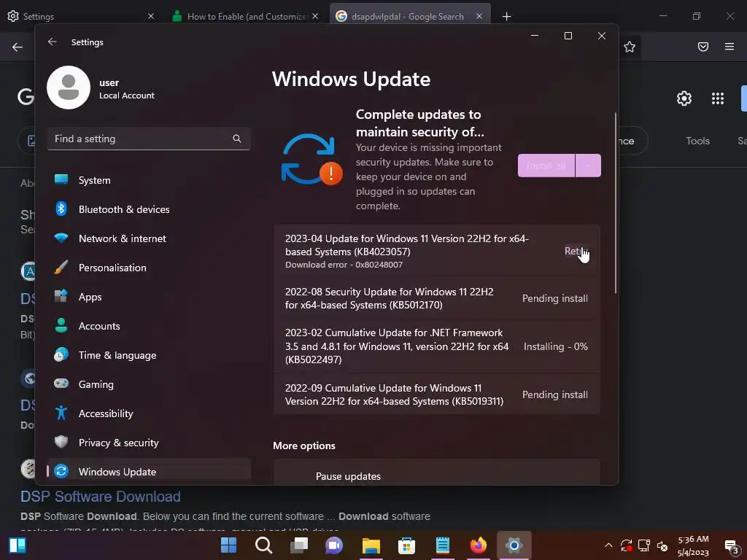Open a new browser tab

506,17
